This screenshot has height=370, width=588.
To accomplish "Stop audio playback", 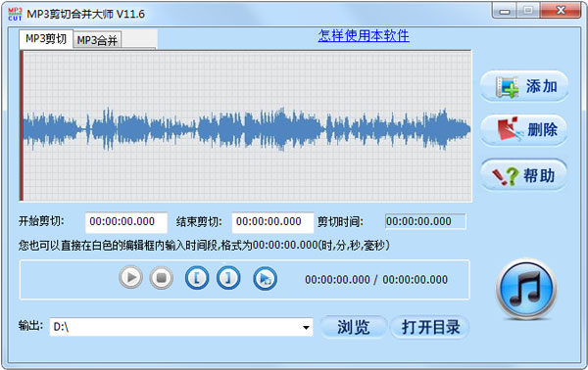I will tap(162, 278).
